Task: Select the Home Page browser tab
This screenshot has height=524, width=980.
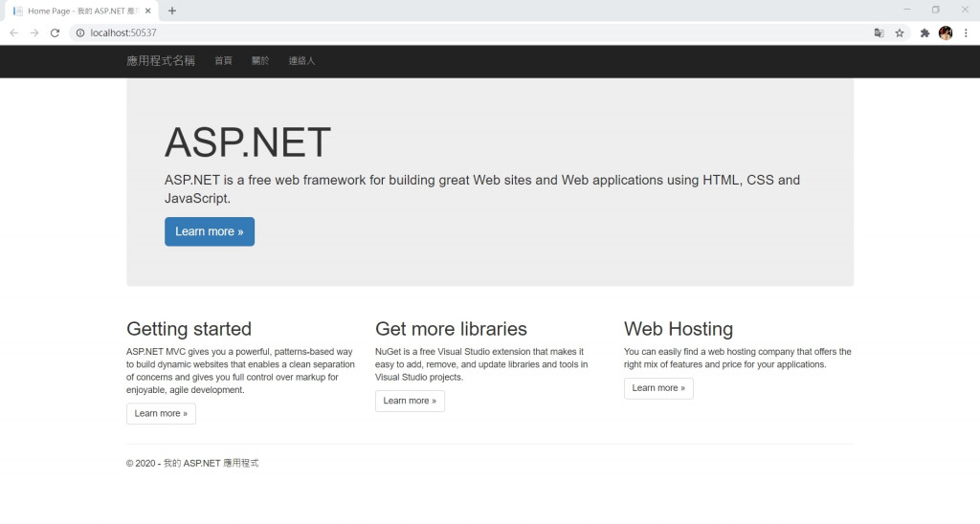Action: pos(81,11)
